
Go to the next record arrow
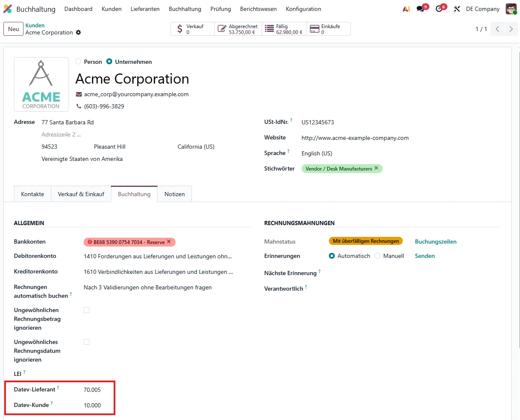point(511,29)
